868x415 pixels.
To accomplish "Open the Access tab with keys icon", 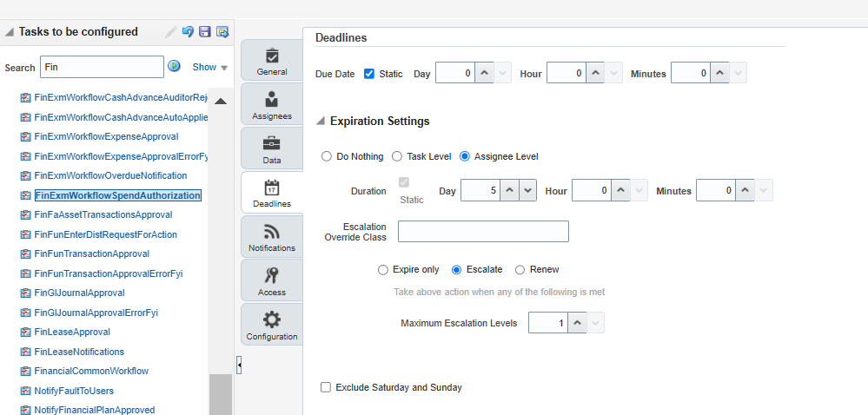I will 272,280.
